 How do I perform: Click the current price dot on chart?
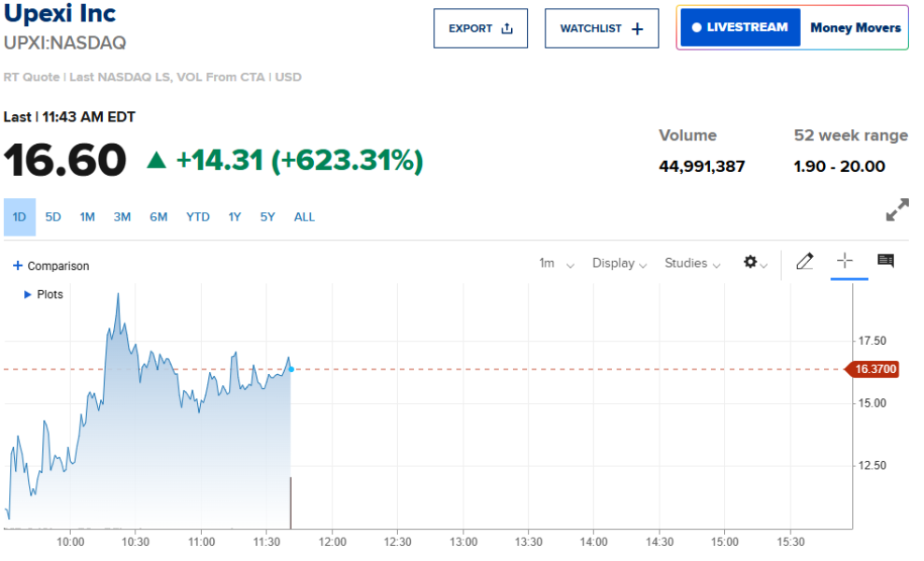click(x=291, y=369)
